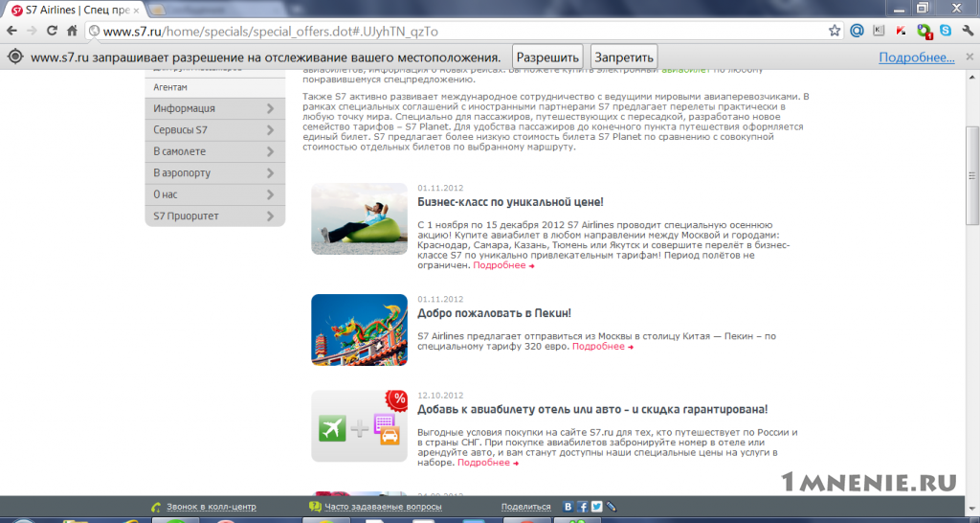
Task: Open the K virtual keyboard extension
Action: tap(879, 31)
